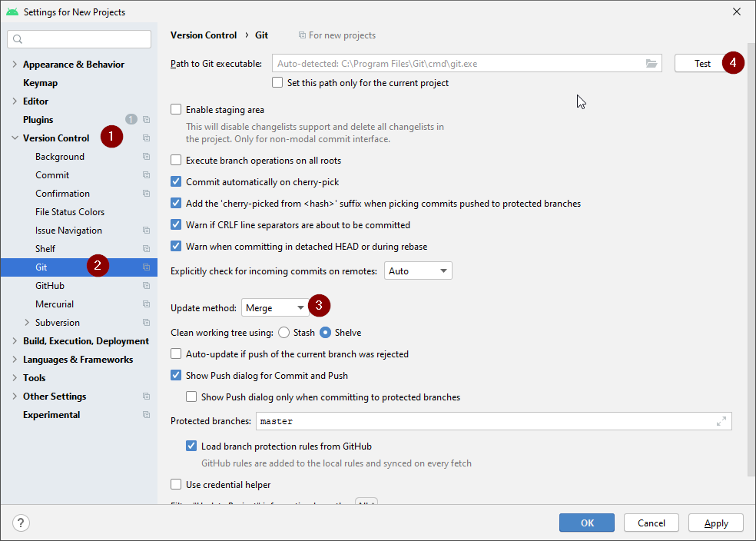This screenshot has height=541, width=756.
Task: Check 'Execute branch operations on all roots'
Action: pos(176,160)
